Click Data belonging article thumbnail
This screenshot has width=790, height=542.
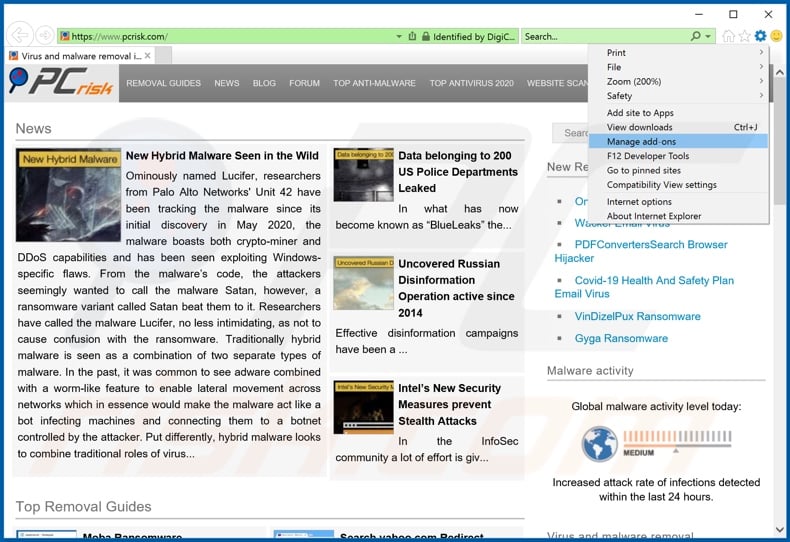[363, 175]
